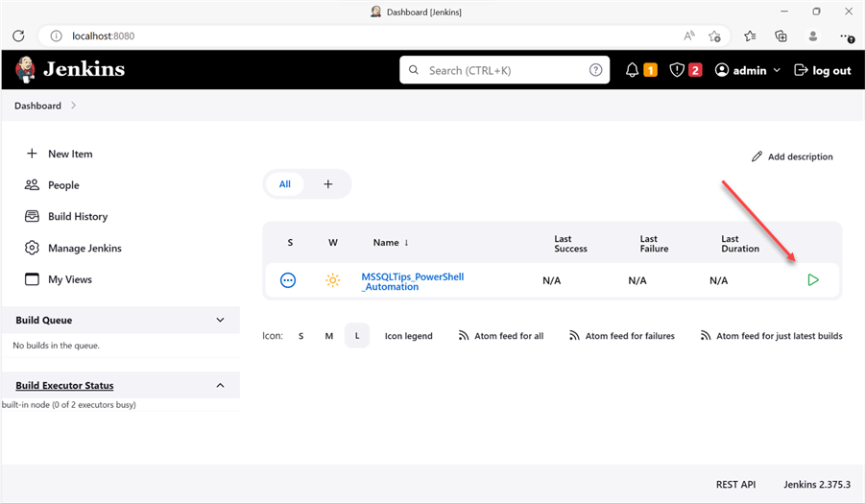Open the MSSQLTips_PowerShell_Automation job
The width and height of the screenshot is (865, 504).
[412, 282]
